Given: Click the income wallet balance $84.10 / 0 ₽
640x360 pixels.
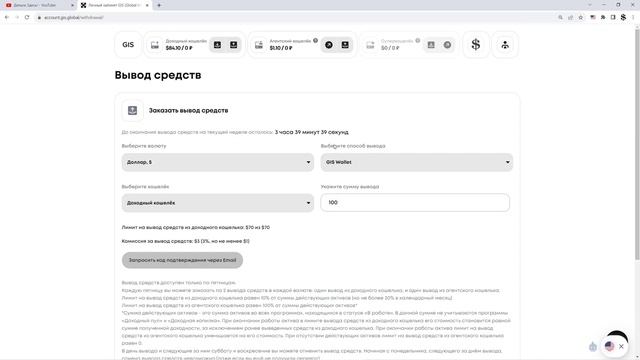Looking at the screenshot, I should point(179,48).
